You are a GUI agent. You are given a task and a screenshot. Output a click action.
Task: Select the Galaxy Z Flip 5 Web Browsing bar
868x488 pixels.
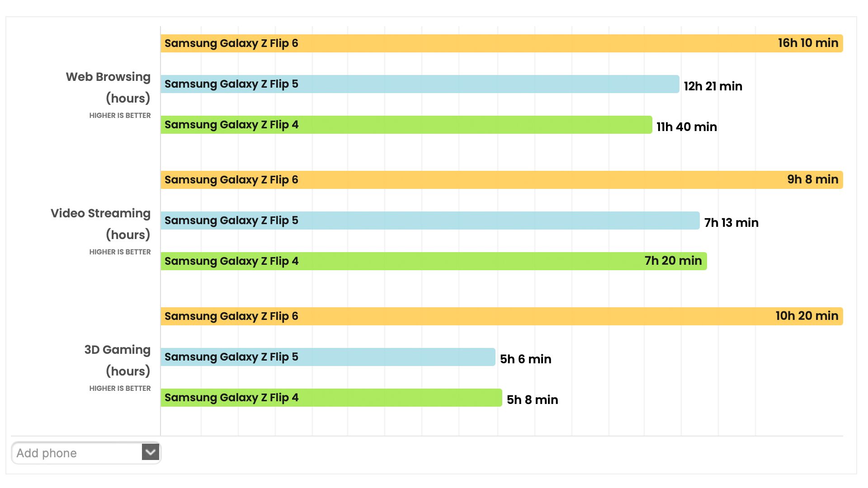click(x=420, y=84)
